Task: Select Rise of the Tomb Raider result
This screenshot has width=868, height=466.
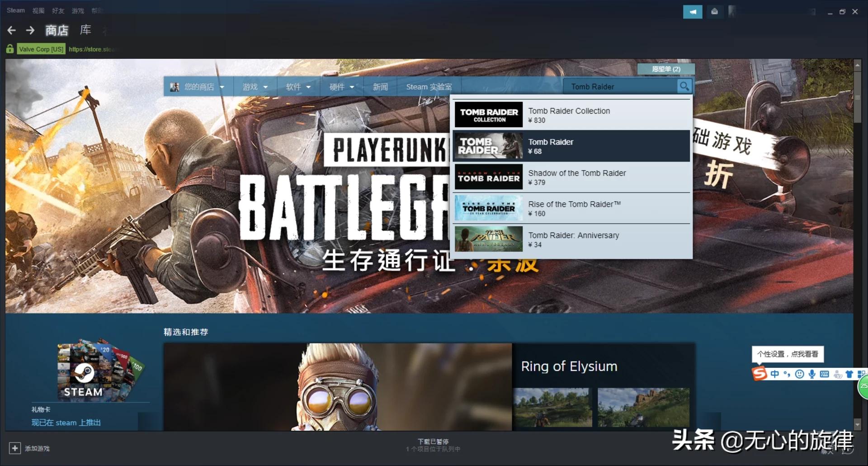Action: tap(571, 209)
